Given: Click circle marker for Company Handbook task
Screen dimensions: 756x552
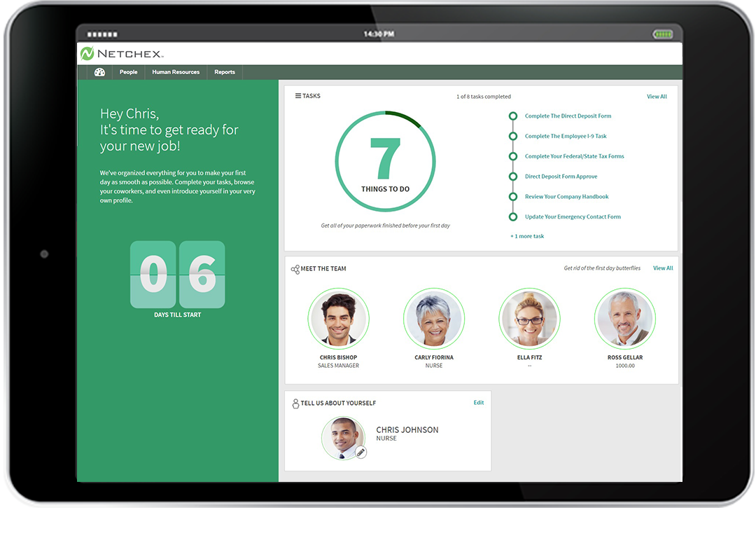Looking at the screenshot, I should pos(513,197).
